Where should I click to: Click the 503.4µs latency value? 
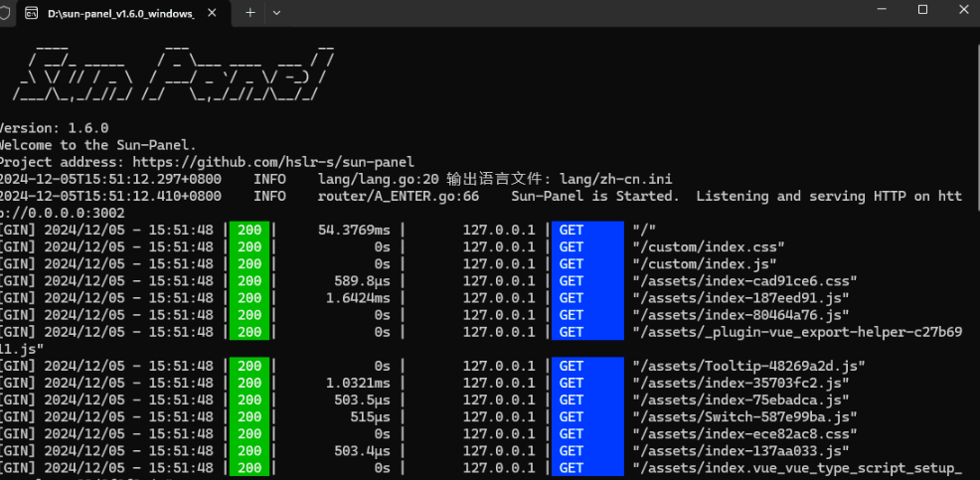[x=363, y=450]
